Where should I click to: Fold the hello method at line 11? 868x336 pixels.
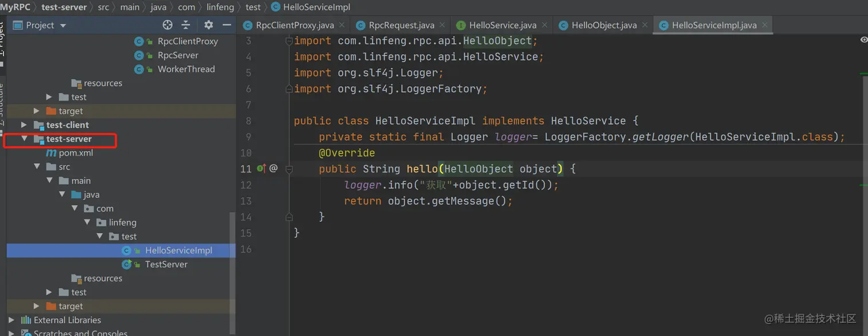[x=289, y=169]
